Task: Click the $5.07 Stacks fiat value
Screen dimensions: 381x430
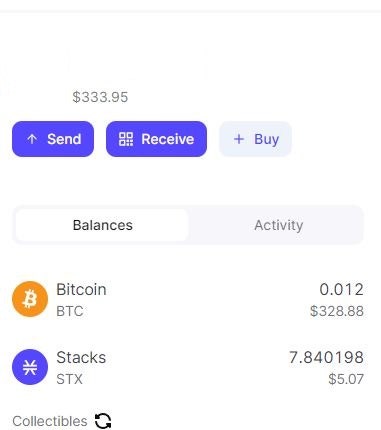Action: click(346, 379)
